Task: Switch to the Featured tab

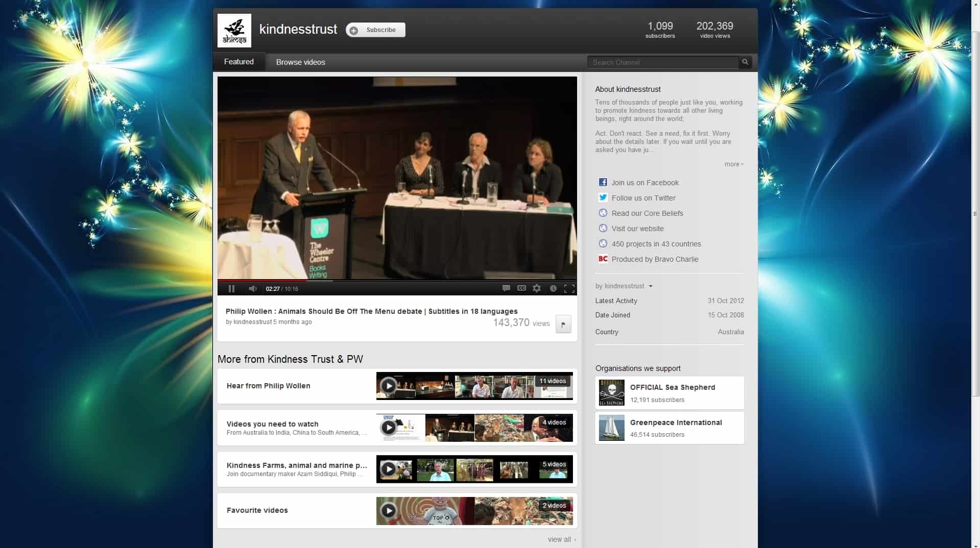Action: tap(238, 62)
